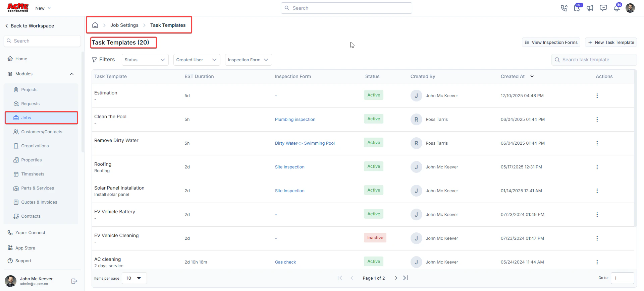Click the EST Duration column header
This screenshot has width=644, height=291.
pos(199,76)
